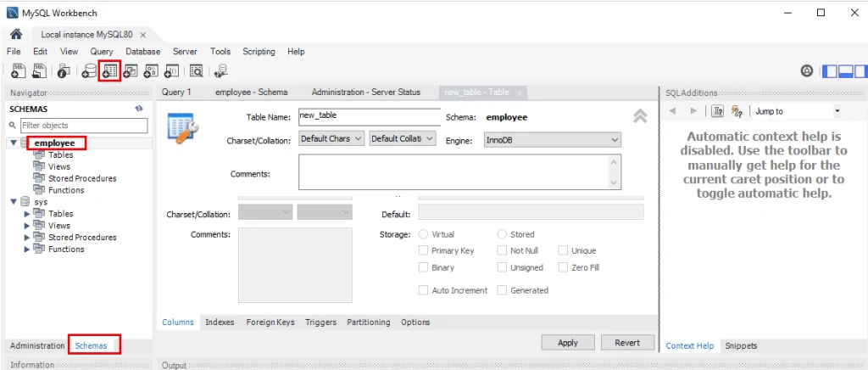Open the Triggers tab
The height and width of the screenshot is (370, 868).
[x=320, y=322]
